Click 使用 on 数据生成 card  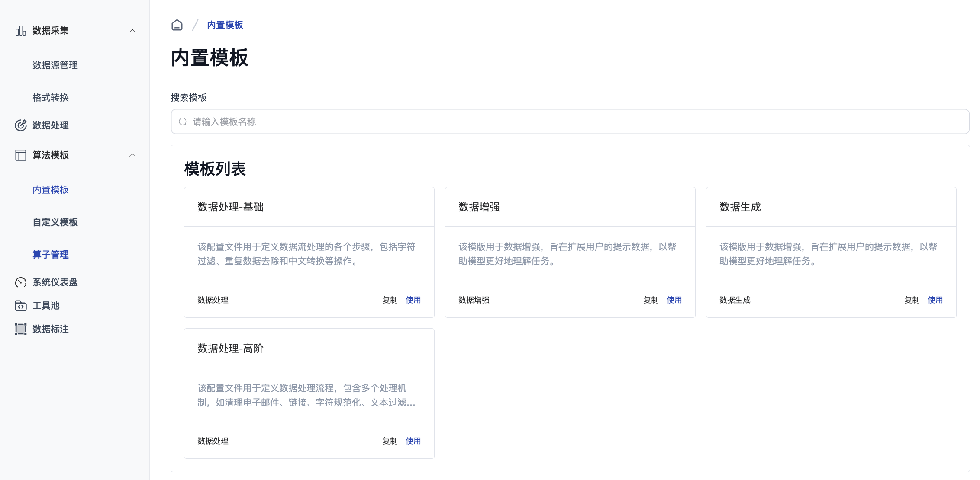pos(935,300)
